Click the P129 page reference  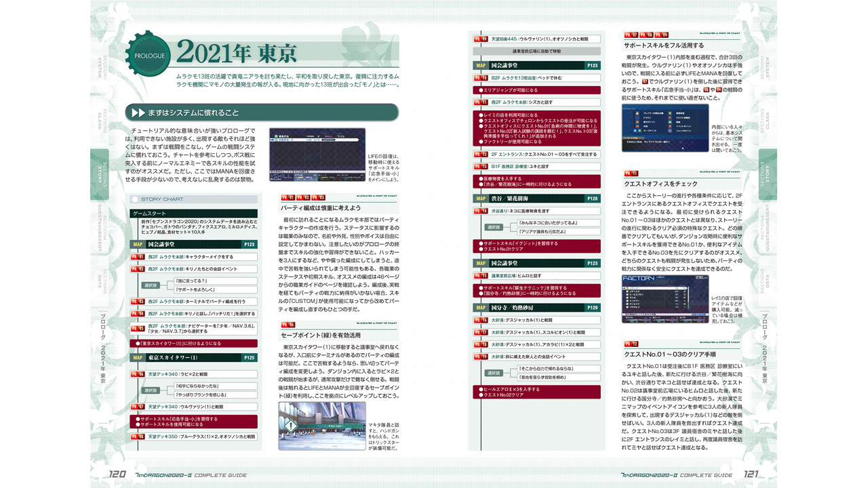(593, 307)
